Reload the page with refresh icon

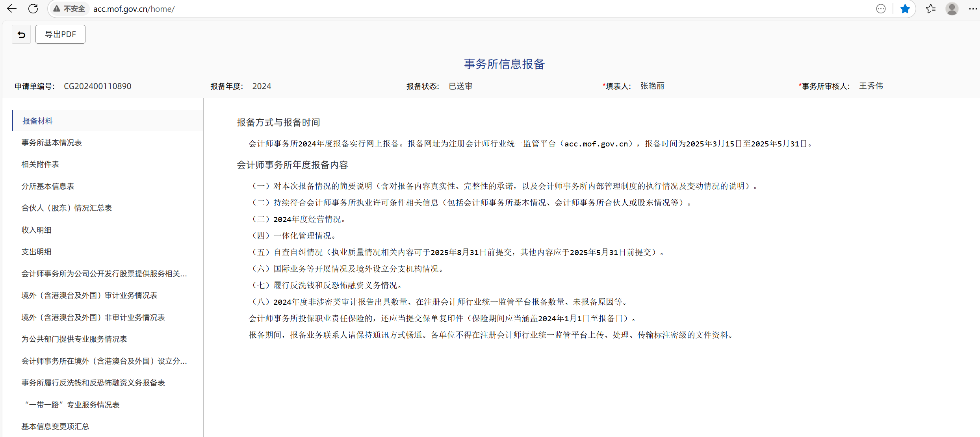[33, 9]
